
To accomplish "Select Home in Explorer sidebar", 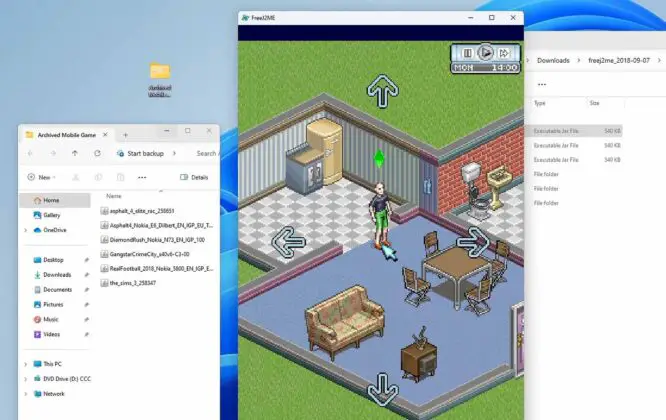I will coord(55,200).
